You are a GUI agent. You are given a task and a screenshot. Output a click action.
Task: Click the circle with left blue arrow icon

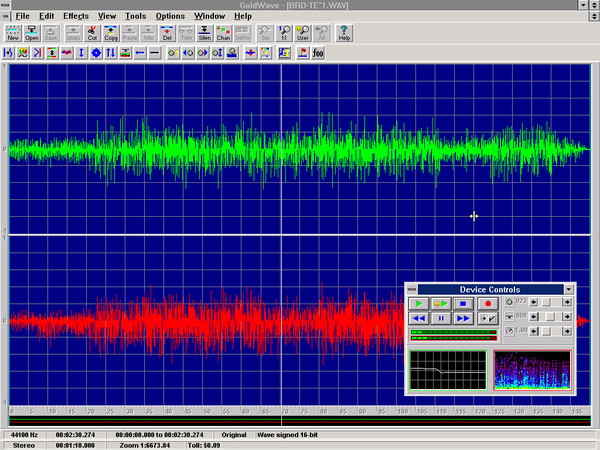point(188,53)
